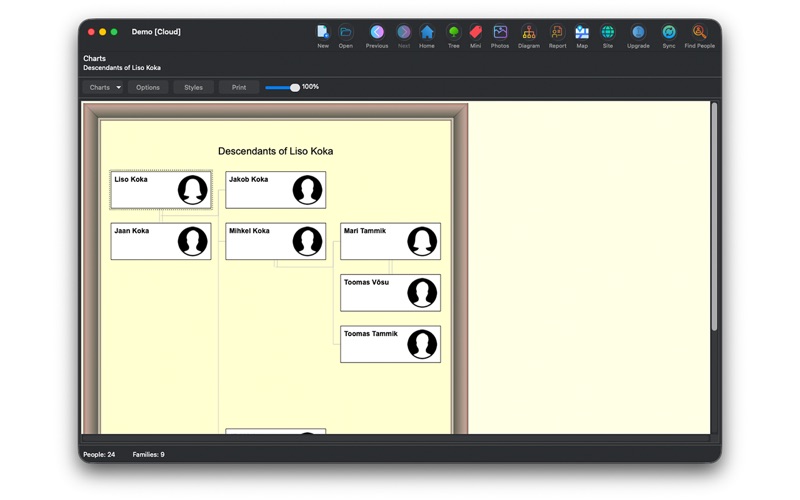Open the Charts dropdown

pos(103,87)
